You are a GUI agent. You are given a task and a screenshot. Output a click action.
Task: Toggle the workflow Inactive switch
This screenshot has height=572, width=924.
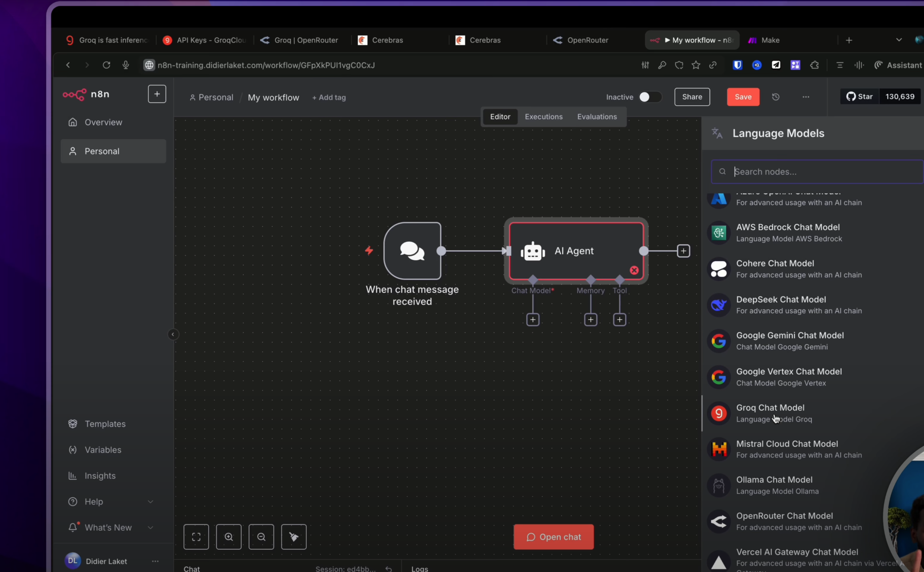650,97
